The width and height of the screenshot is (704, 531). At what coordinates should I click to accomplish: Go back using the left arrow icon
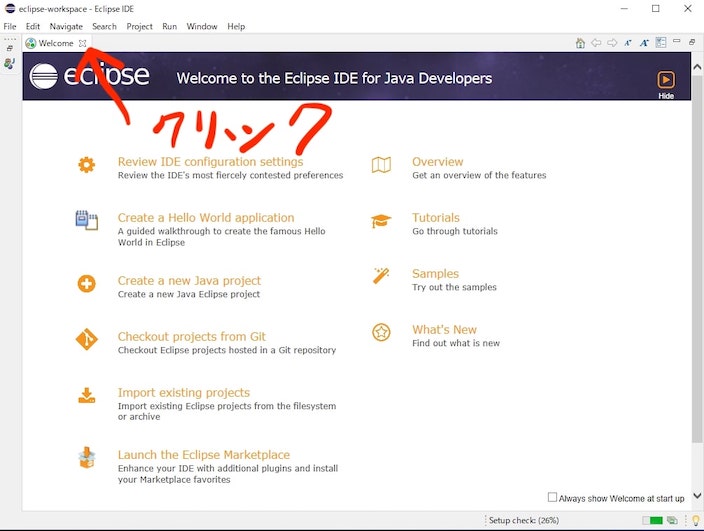point(596,43)
